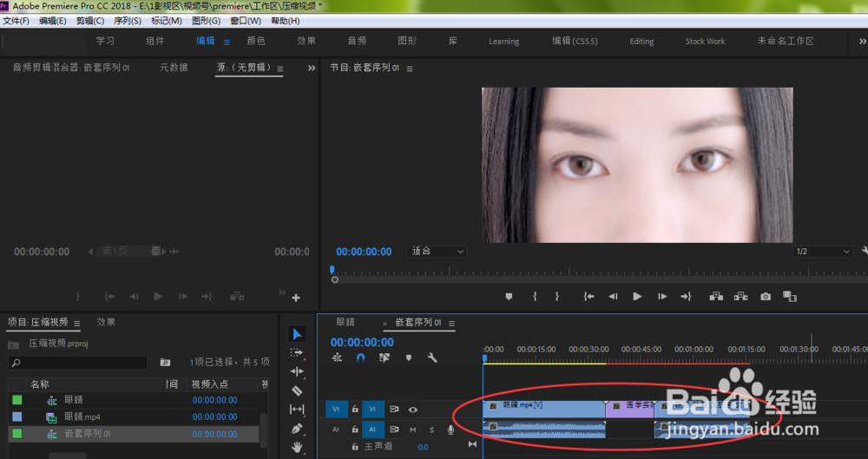Select the Selection arrow tool
This screenshot has width=868, height=459.
point(297,334)
